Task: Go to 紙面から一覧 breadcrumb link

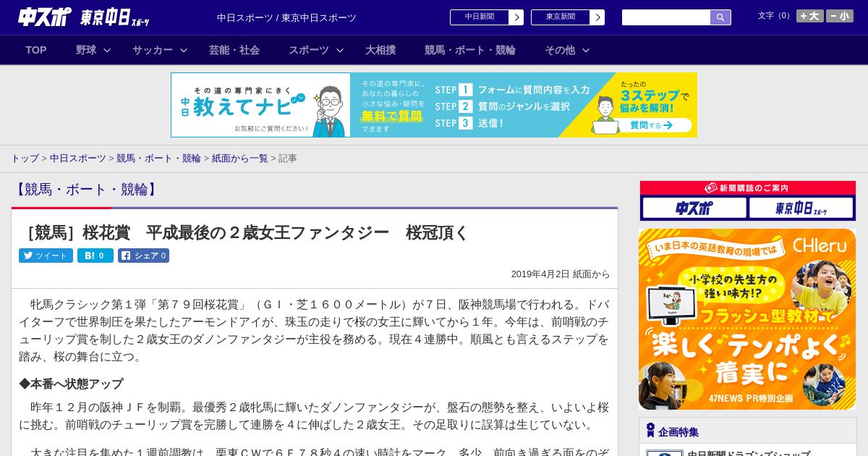Action: [x=239, y=158]
